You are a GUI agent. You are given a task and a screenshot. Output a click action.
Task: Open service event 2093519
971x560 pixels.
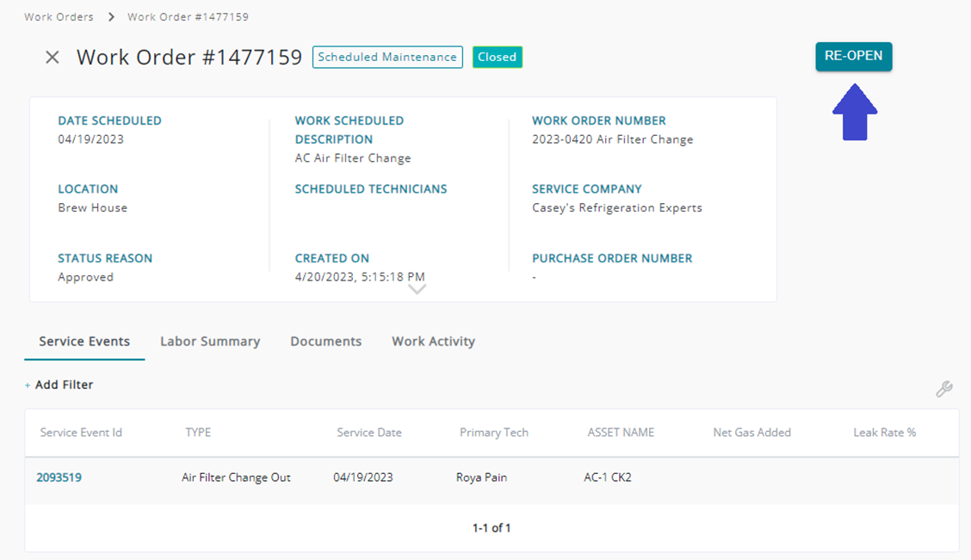[59, 477]
